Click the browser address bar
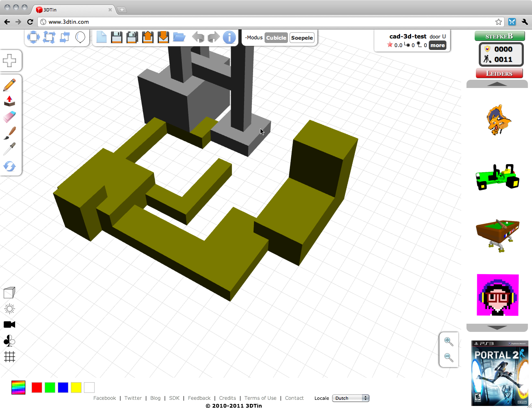This screenshot has height=408, width=532. 270,22
